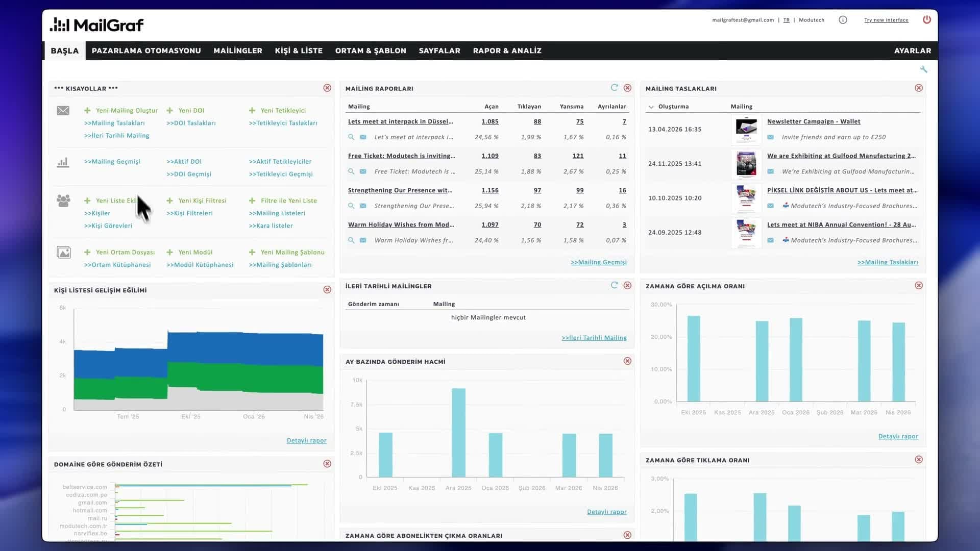Open the ORTAM & ŞABLON menu

pyautogui.click(x=371, y=51)
